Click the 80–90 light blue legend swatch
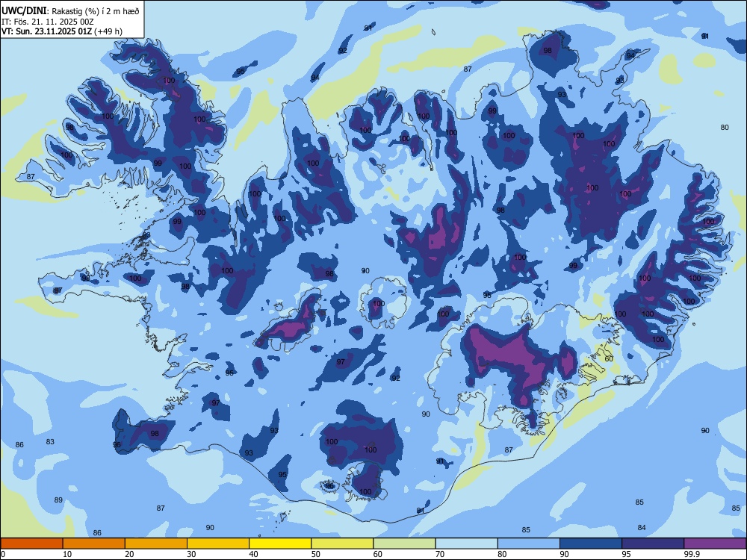This screenshot has height=560, width=747. click(529, 544)
